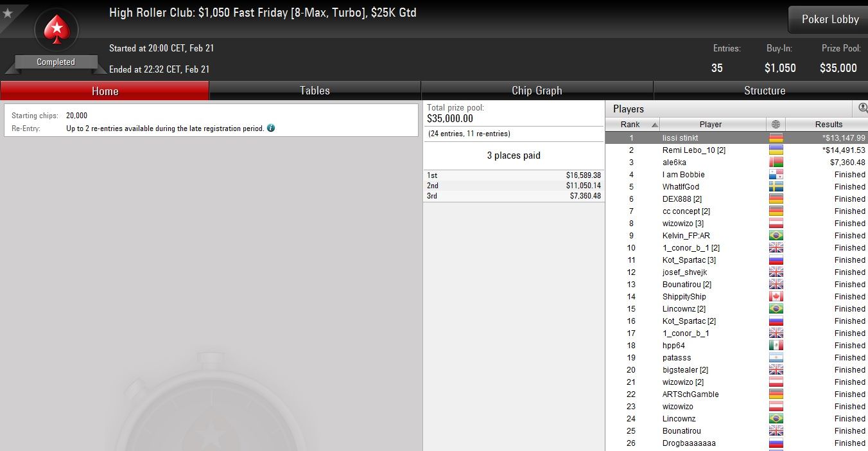The image size is (868, 451).
Task: Click the favorite star icon
Action: pos(8,13)
